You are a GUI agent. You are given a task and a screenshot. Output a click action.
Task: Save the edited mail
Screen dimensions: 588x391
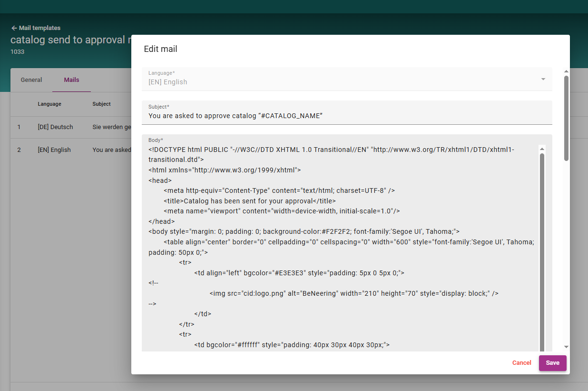(552, 363)
